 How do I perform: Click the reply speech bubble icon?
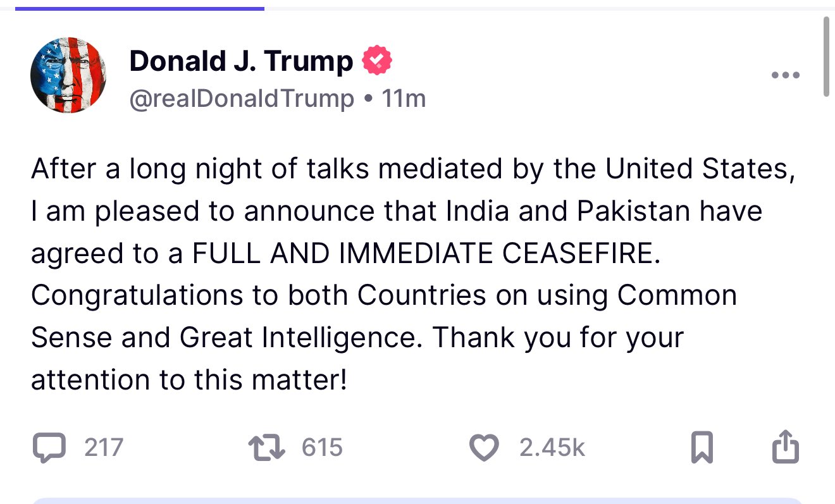pyautogui.click(x=49, y=448)
